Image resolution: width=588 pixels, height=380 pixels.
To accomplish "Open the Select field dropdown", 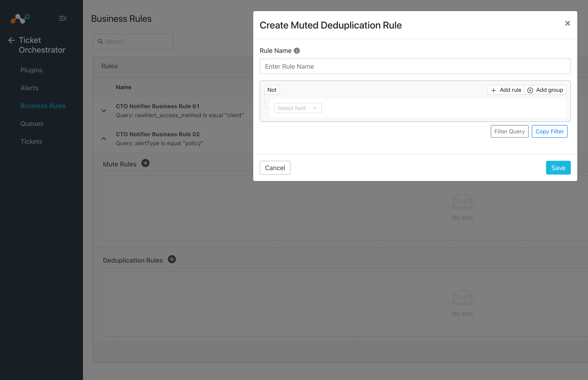I will coord(298,108).
